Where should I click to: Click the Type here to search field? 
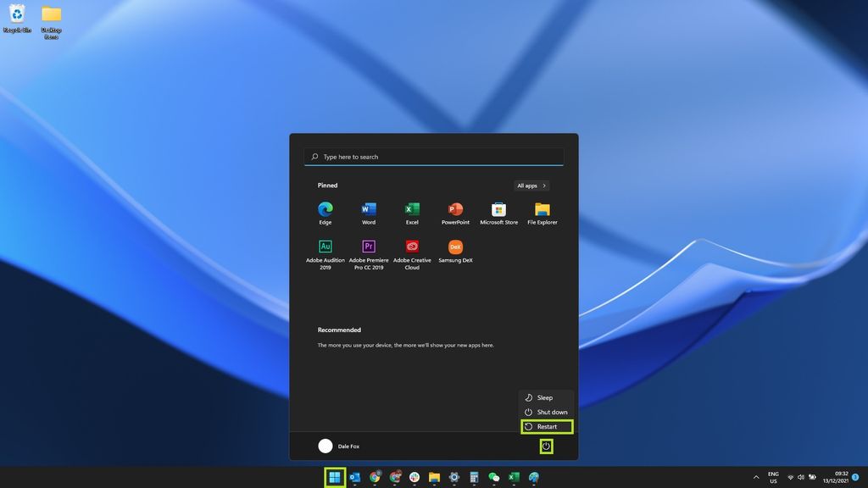click(434, 157)
